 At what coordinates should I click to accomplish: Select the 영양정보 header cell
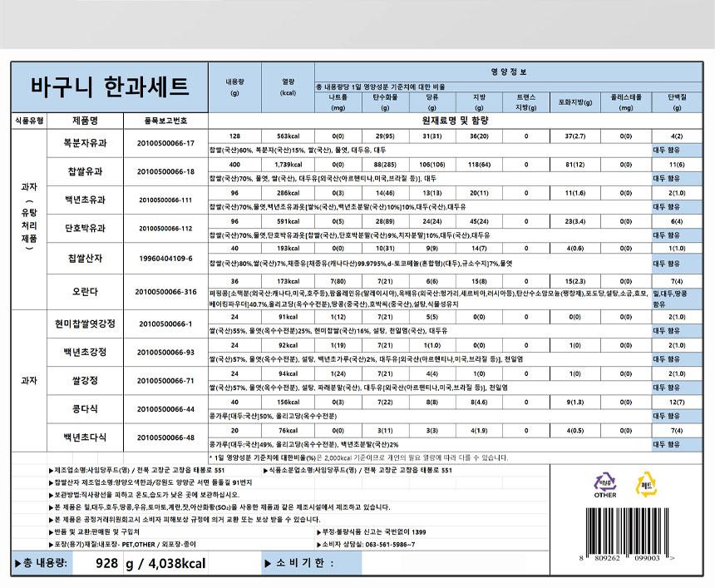[x=508, y=72]
